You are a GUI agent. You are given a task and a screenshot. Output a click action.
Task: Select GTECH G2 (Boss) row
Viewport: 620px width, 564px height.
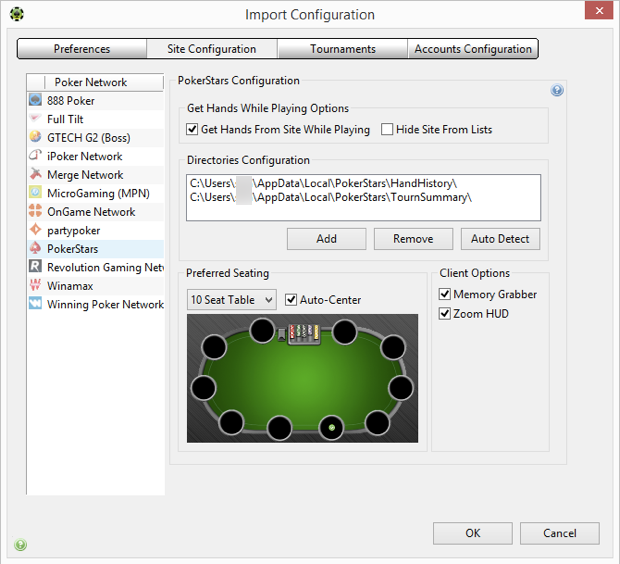pos(96,138)
